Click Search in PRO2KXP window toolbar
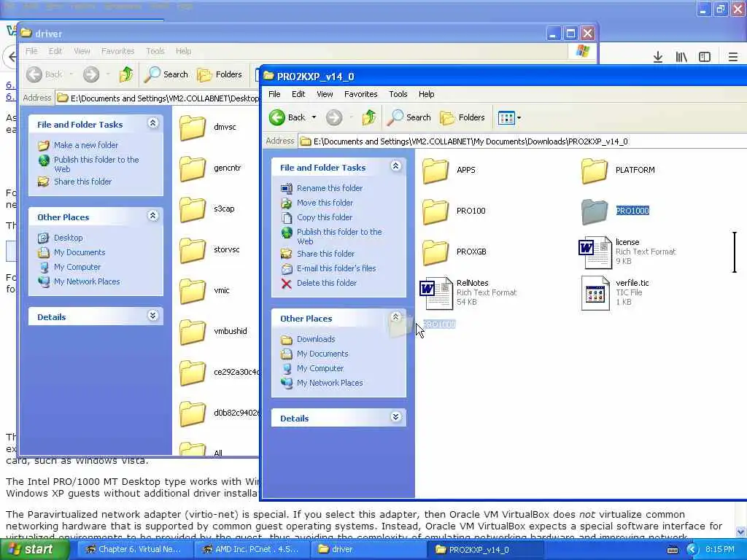The image size is (747, 560). [x=409, y=117]
